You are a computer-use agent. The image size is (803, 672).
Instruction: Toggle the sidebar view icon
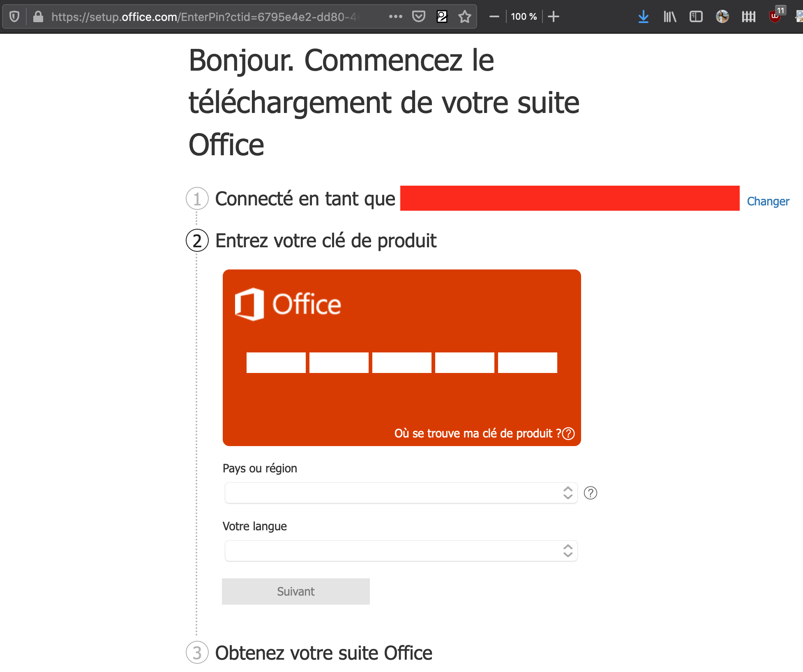[696, 16]
